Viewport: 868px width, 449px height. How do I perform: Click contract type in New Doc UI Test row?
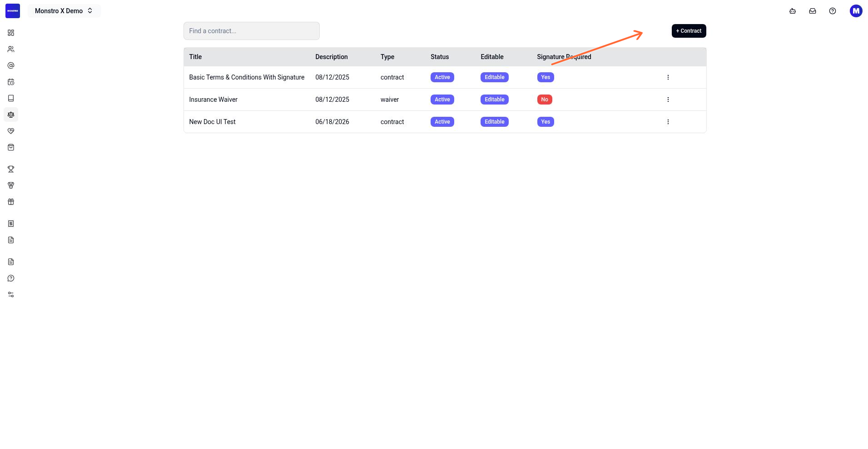point(392,122)
